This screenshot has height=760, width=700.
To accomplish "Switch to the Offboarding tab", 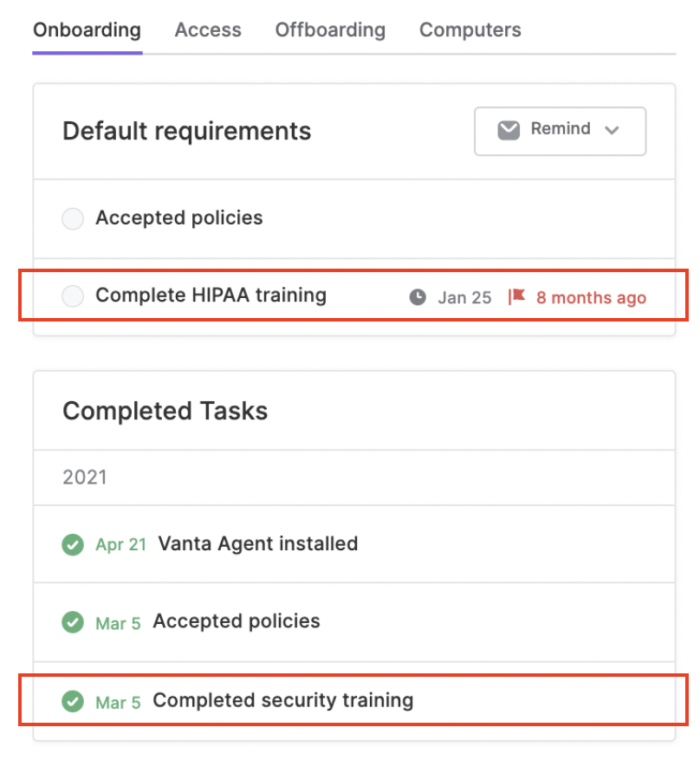I will click(x=330, y=30).
